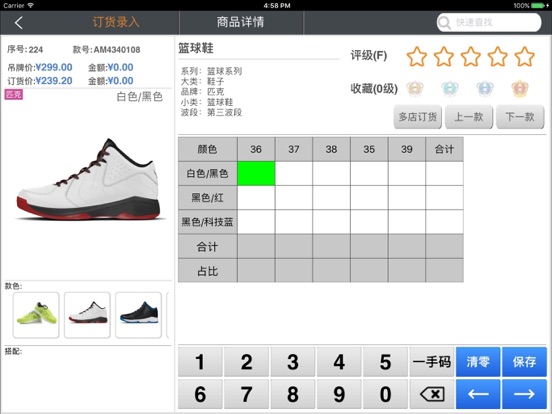Select the white/red shoe color thumbnail

(x=87, y=315)
